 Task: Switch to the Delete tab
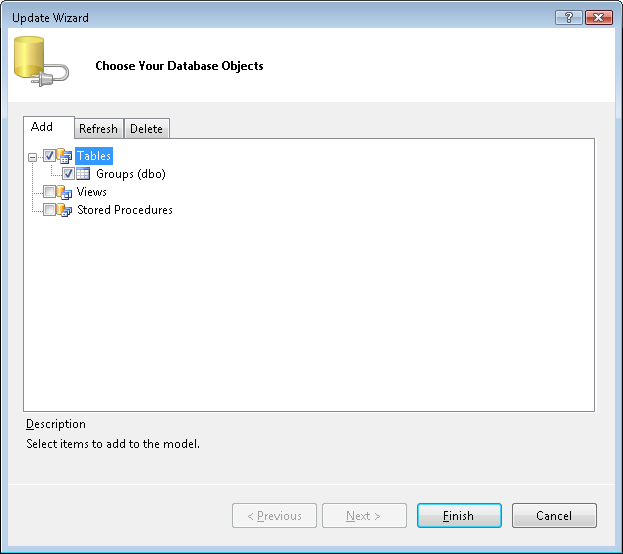(x=147, y=129)
